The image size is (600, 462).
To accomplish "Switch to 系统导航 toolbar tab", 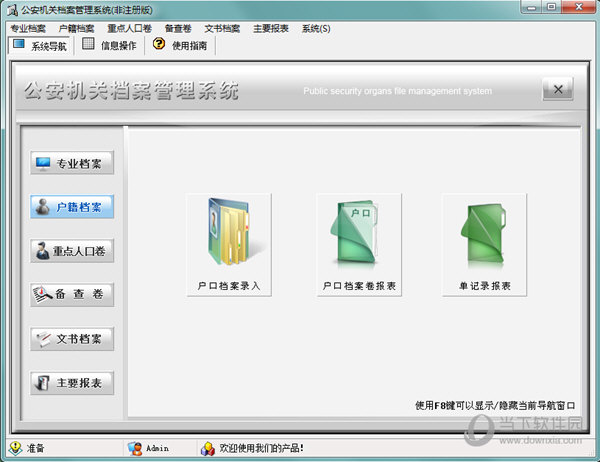I will [39, 46].
